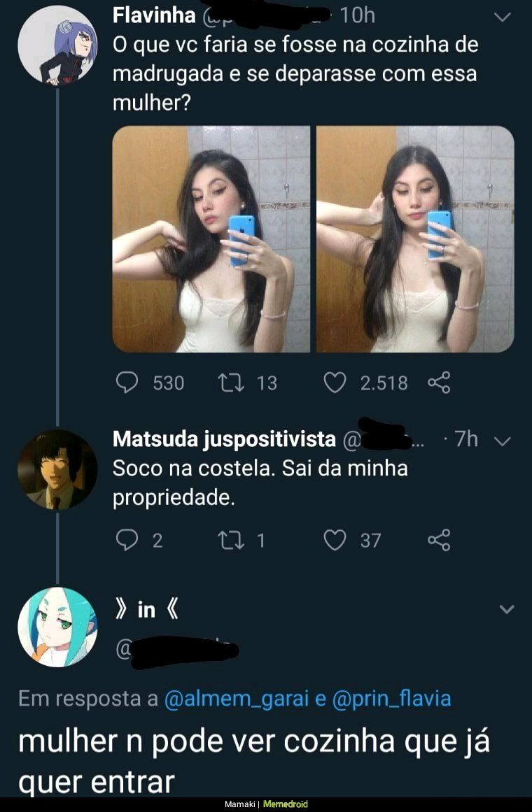Open Flavinha's profile avatar
Viewport: 532px width, 812px height.
(x=57, y=45)
